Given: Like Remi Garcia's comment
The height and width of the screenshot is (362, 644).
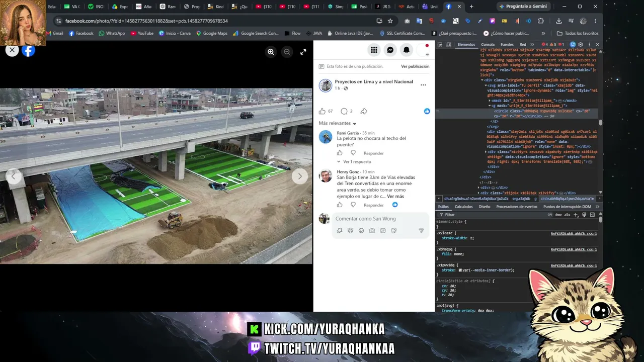Looking at the screenshot, I should (340, 153).
